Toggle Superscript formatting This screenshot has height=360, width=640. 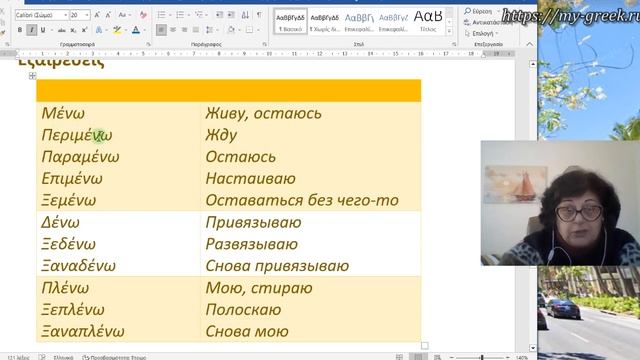pyautogui.click(x=84, y=30)
